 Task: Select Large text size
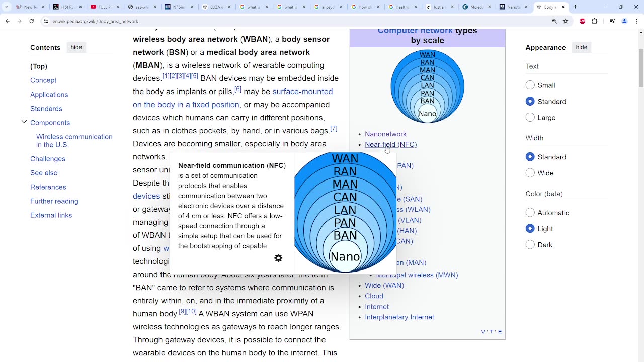click(530, 118)
